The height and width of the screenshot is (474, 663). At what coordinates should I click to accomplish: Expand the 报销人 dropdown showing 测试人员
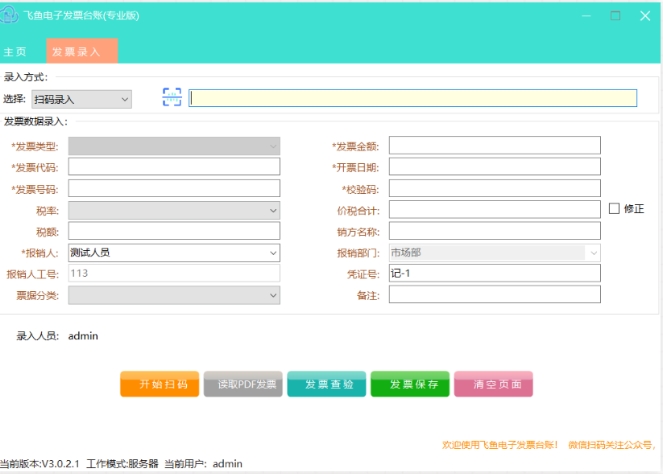[x=174, y=253]
